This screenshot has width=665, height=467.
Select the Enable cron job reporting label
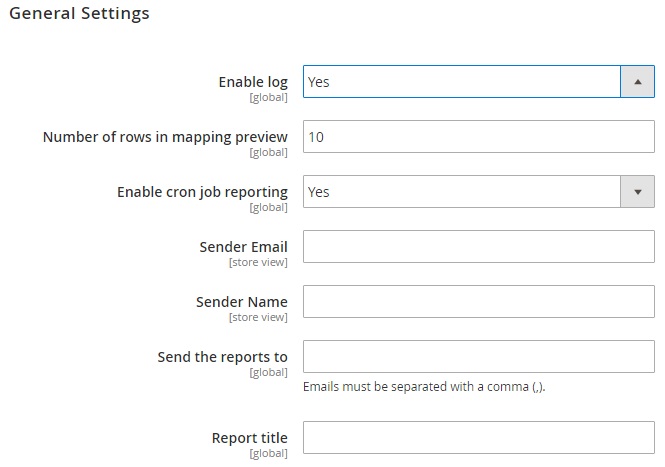[x=202, y=192]
